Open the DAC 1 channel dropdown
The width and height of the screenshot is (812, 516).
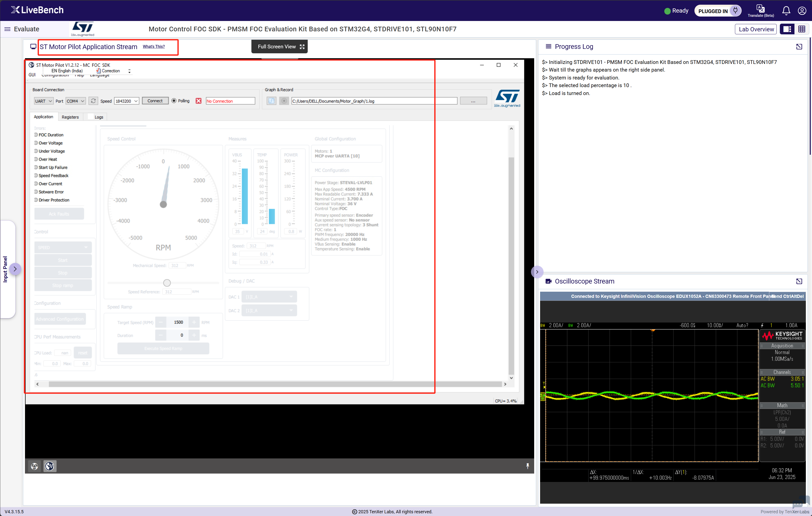point(269,297)
